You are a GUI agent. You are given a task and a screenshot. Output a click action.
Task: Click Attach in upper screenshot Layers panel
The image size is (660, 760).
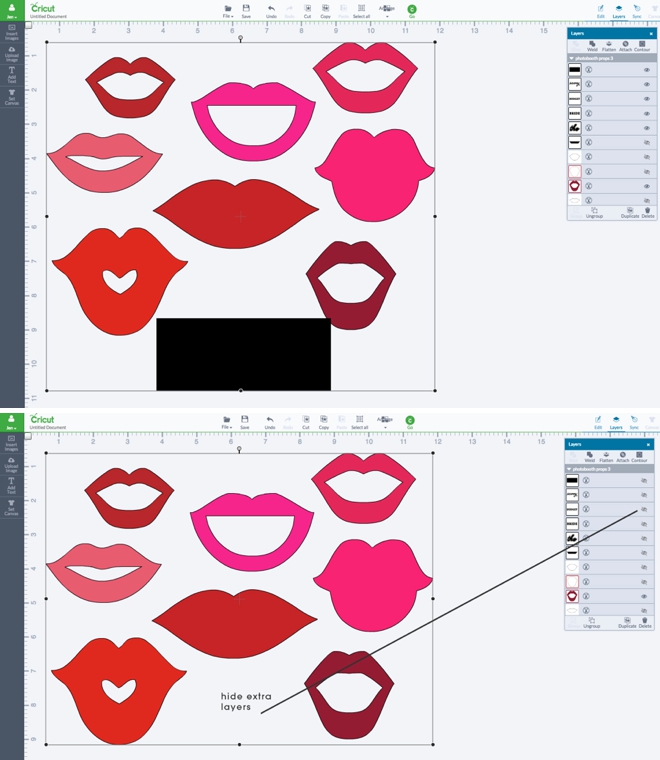tap(626, 46)
